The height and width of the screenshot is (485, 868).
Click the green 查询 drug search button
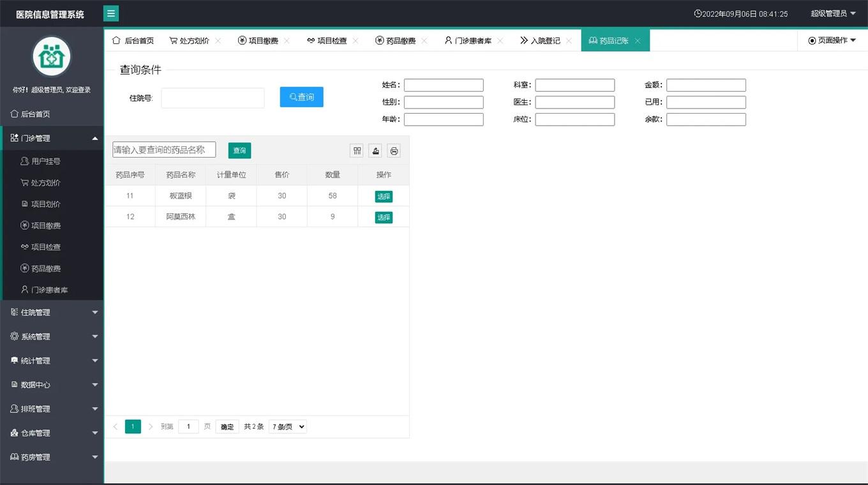coord(239,151)
